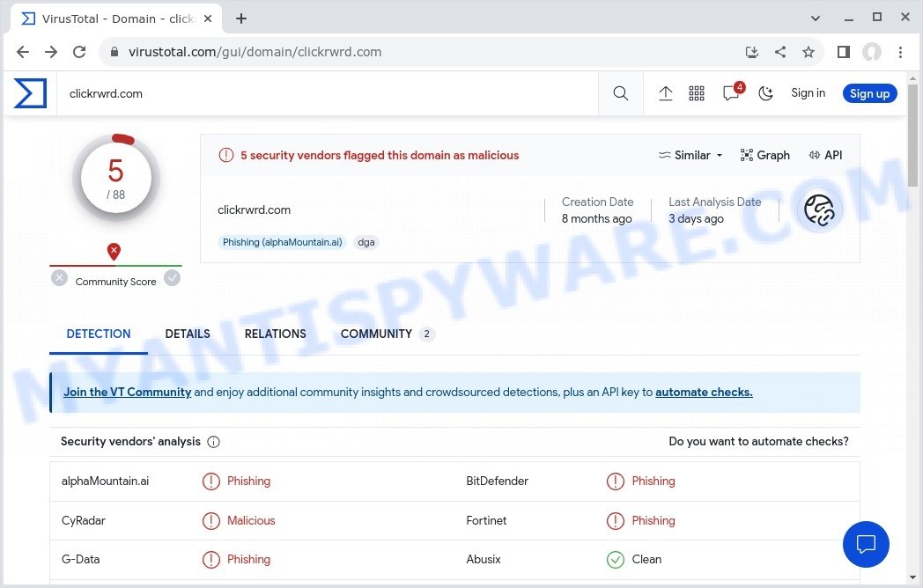Click the CyRadar vendor name

click(84, 520)
